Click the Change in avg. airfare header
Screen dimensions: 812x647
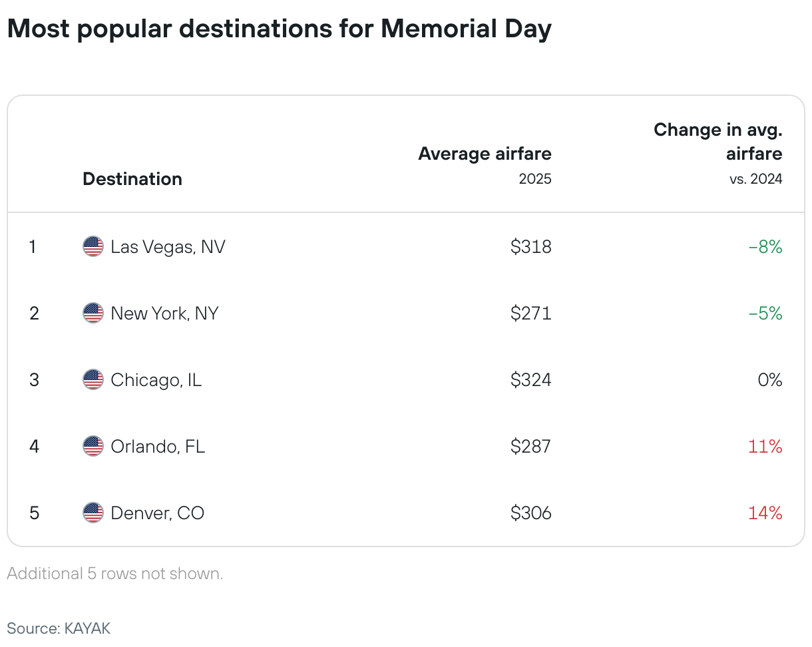coord(718,142)
